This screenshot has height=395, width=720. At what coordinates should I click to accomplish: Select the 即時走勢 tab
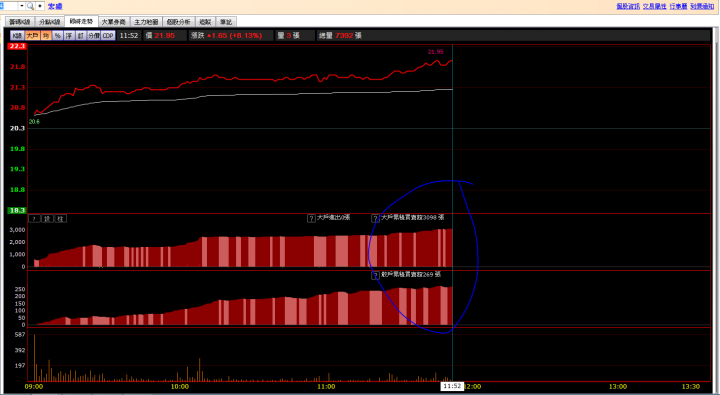81,21
